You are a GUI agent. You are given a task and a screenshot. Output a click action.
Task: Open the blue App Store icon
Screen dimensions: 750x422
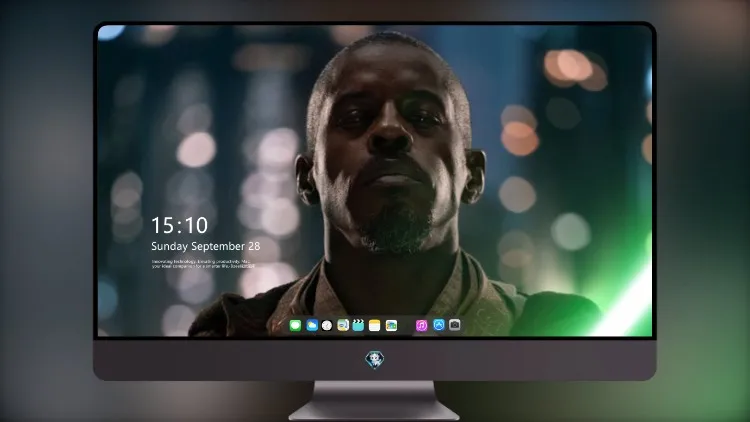[x=439, y=325]
